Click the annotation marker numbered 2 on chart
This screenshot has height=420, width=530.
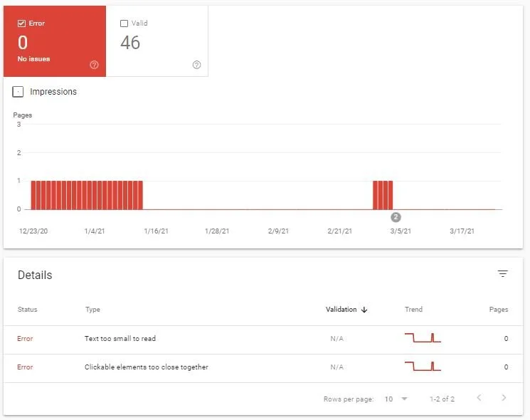tap(396, 217)
